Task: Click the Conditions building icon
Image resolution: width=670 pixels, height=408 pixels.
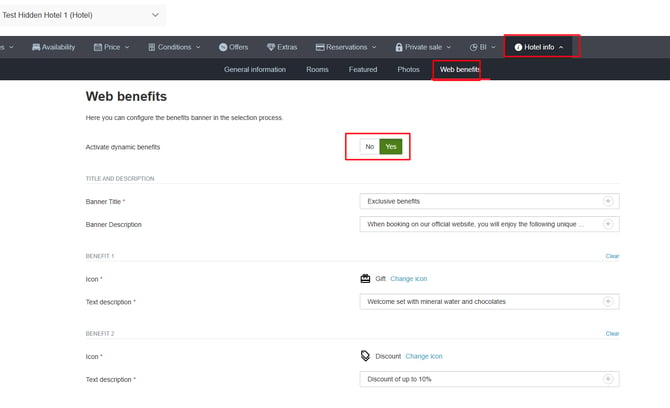Action: pyautogui.click(x=152, y=47)
